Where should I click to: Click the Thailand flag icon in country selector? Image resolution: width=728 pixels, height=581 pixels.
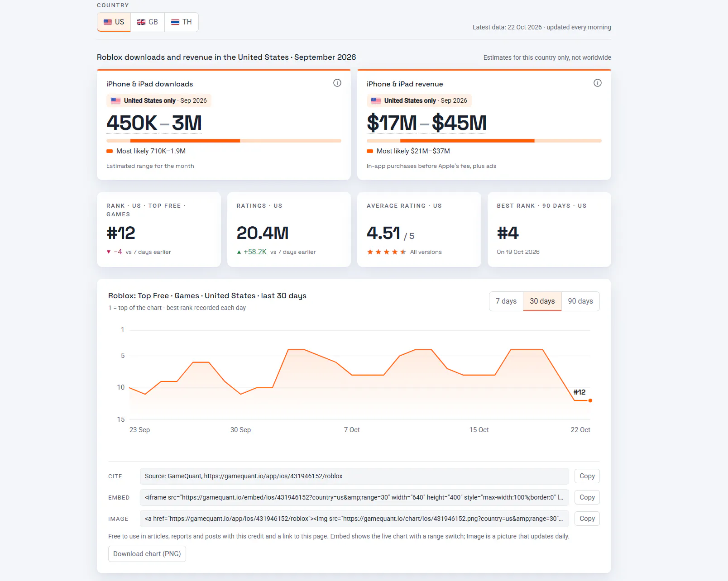175,22
